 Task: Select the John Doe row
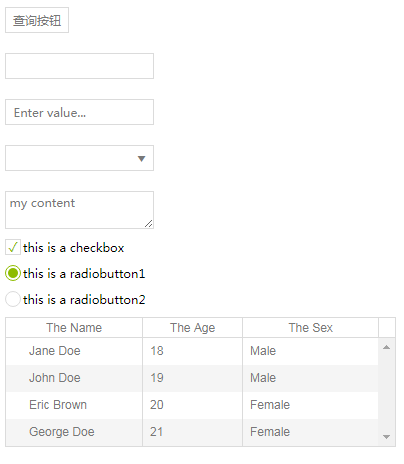[192, 378]
